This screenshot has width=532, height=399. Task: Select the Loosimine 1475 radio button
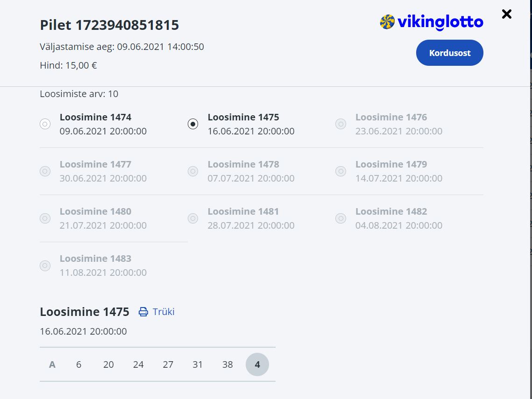click(193, 124)
